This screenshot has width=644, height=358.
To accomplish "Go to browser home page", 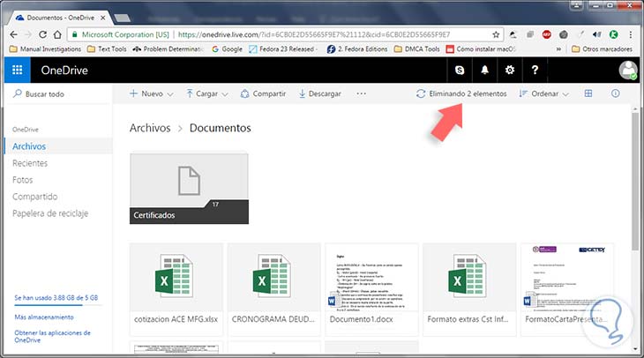I will coord(57,34).
